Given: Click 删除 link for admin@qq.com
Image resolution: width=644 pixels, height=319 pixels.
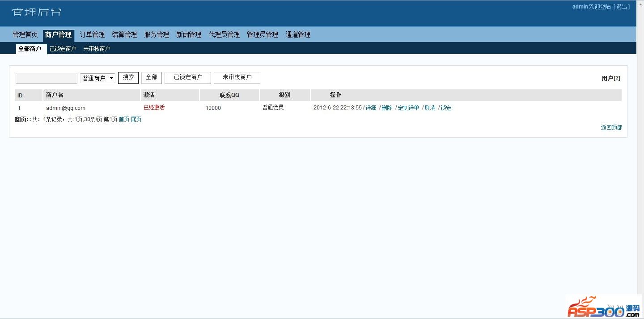Looking at the screenshot, I should [x=387, y=108].
